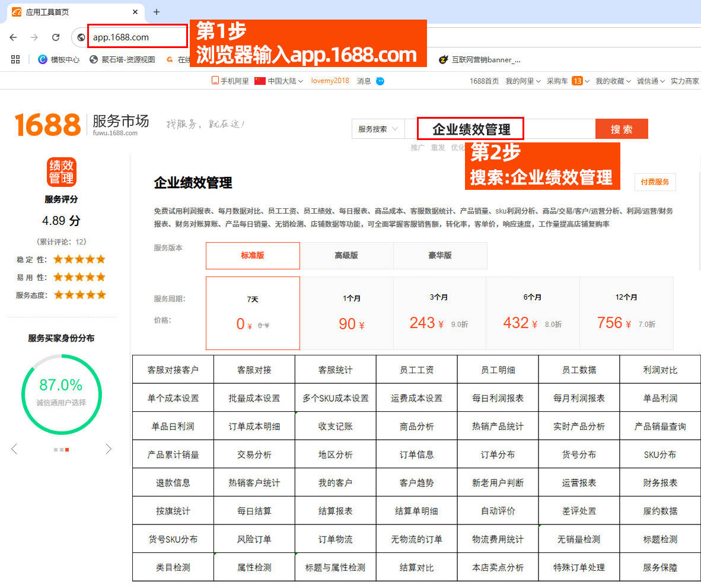The image size is (701, 588).
Task: Click the blue message icon beside 消息
Action: (380, 81)
